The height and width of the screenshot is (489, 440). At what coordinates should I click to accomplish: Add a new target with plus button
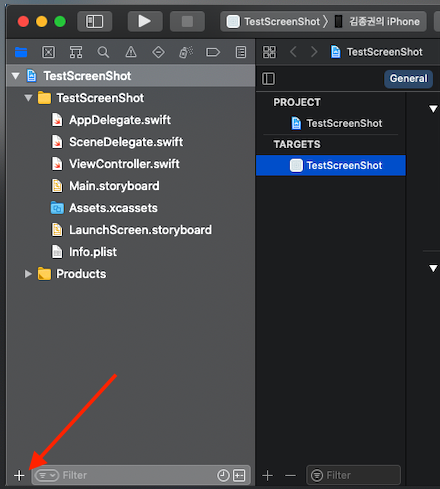[267, 475]
